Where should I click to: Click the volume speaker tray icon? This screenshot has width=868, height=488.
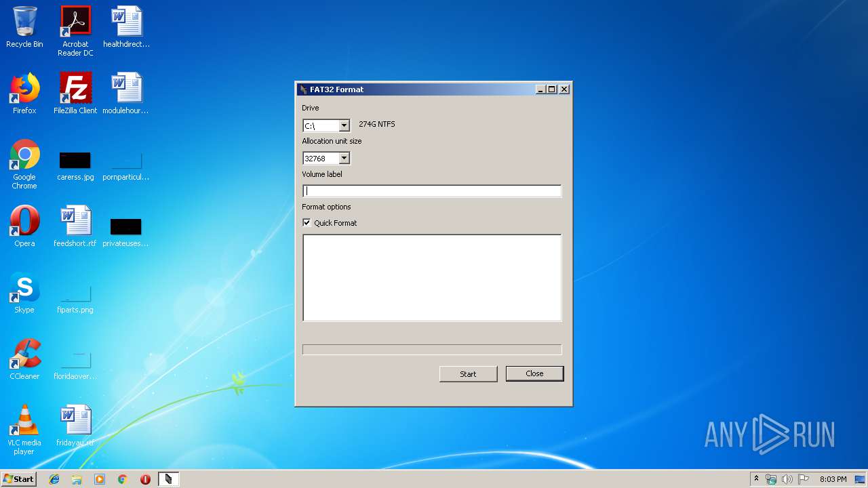pyautogui.click(x=787, y=479)
